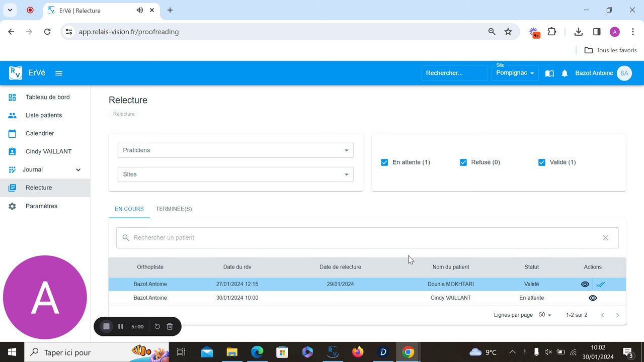Restart the recording with the reset icon
The width and height of the screenshot is (644, 362).
click(157, 326)
